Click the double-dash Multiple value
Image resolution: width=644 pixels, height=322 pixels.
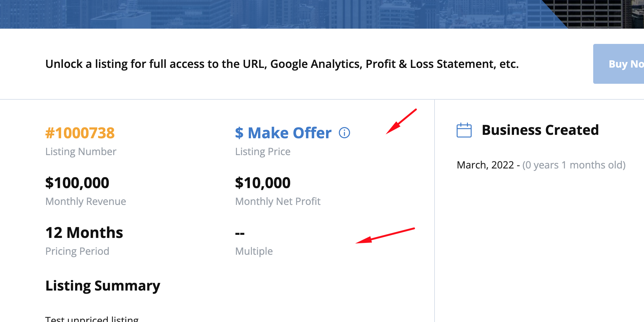tap(240, 233)
